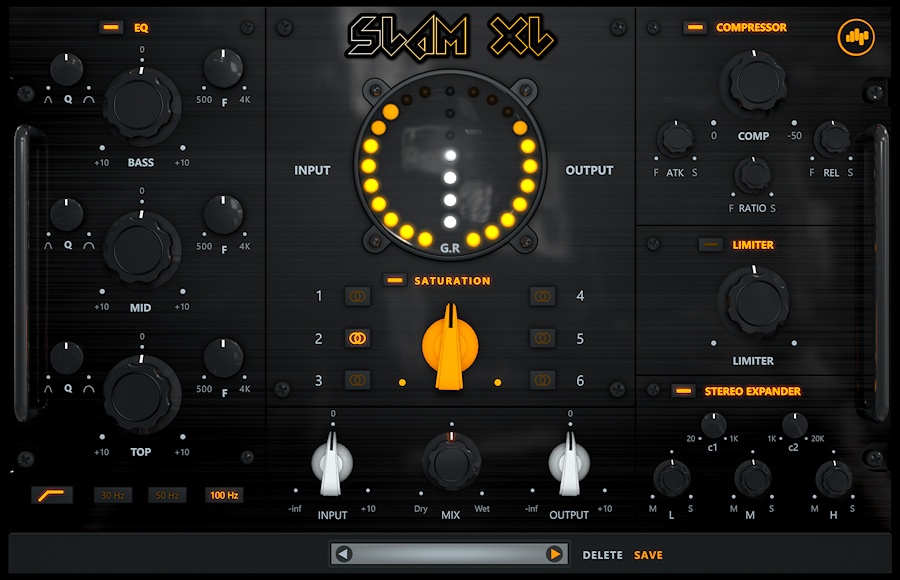Click the compressor ATK knob
The height and width of the screenshot is (580, 900).
click(x=676, y=139)
